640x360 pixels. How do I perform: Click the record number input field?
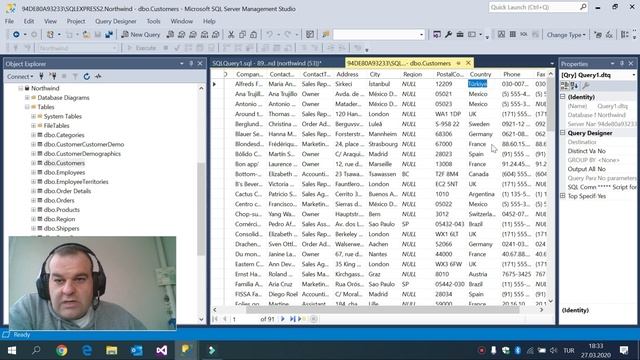click(245, 319)
